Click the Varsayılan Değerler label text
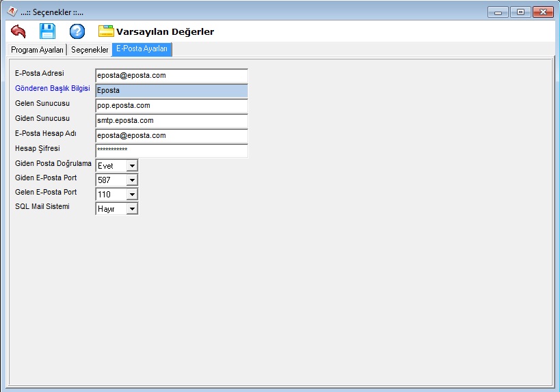560x392 pixels. 165,31
